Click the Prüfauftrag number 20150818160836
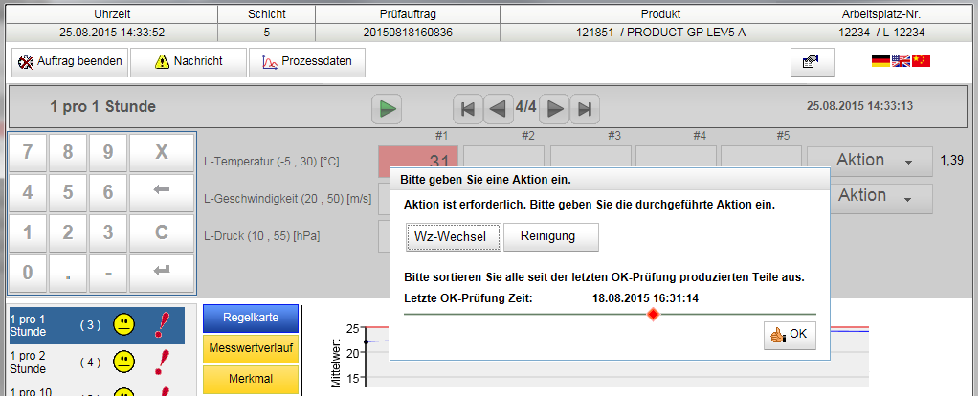Screen dimensions: 980x396 coord(408,33)
